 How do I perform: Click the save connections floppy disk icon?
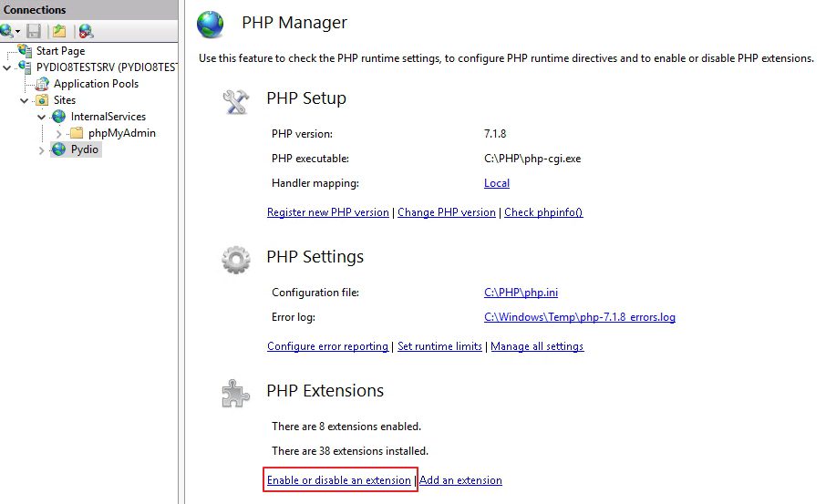point(34,32)
